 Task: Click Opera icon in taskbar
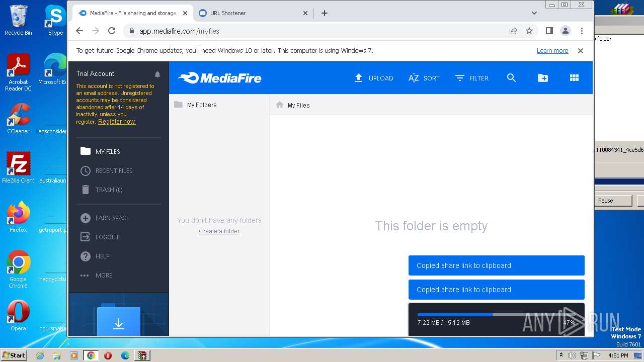[108, 355]
